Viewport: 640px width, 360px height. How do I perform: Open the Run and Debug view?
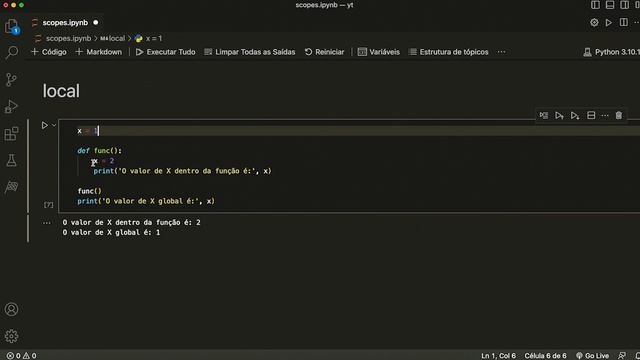point(11,107)
